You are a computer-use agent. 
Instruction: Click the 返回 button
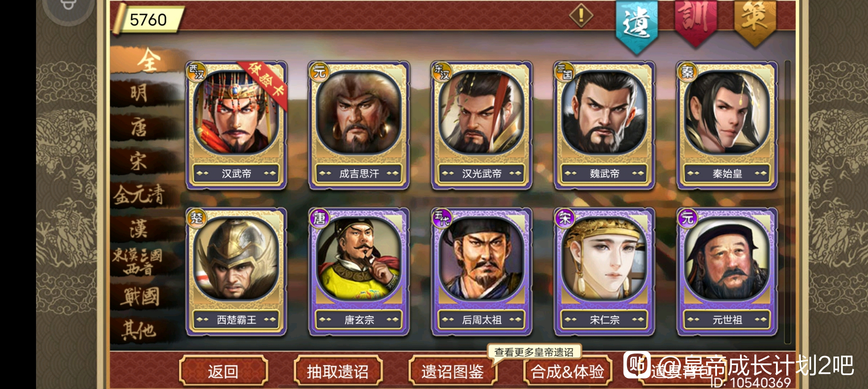223,371
